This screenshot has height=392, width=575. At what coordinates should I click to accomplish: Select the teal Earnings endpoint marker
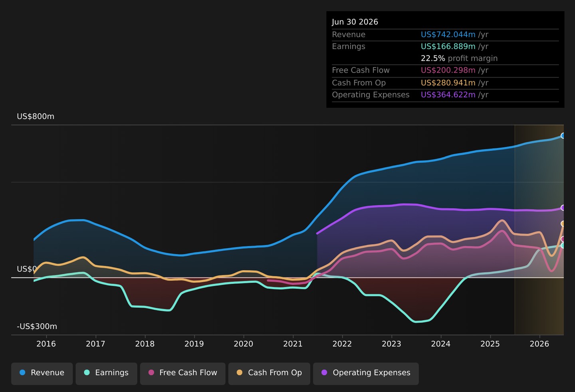pos(563,245)
